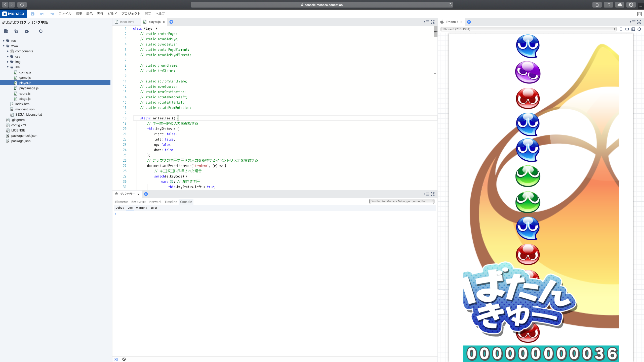Click the Network tab in debugger

[155, 202]
